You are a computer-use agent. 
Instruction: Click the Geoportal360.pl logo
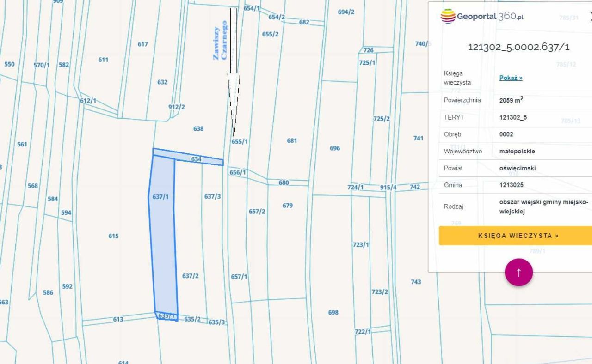[x=482, y=17]
